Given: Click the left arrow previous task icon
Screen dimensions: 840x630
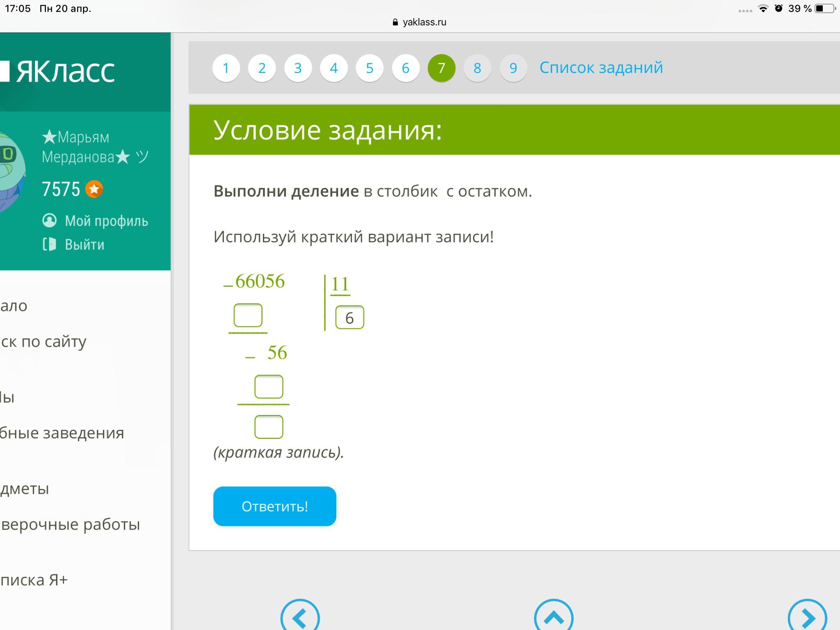Looking at the screenshot, I should [x=300, y=617].
